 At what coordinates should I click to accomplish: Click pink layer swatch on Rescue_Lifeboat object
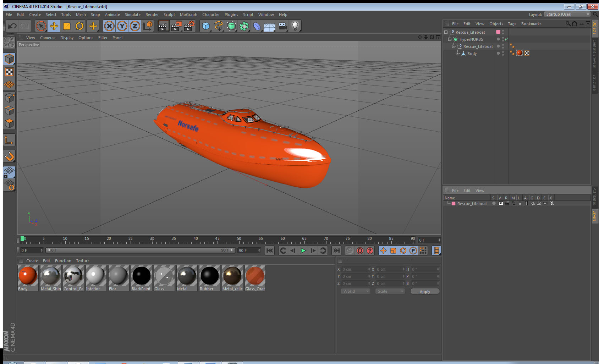498,32
